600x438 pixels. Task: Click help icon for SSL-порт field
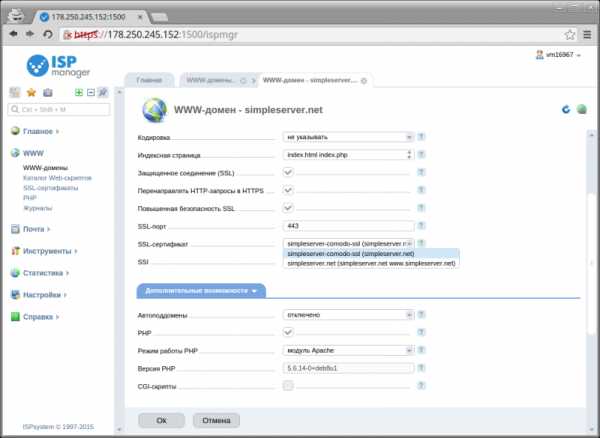coord(421,226)
